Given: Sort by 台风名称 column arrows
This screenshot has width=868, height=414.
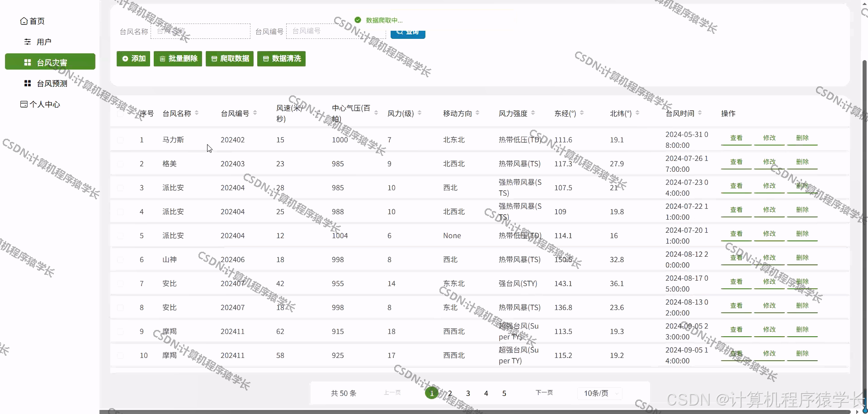Looking at the screenshot, I should click(197, 113).
